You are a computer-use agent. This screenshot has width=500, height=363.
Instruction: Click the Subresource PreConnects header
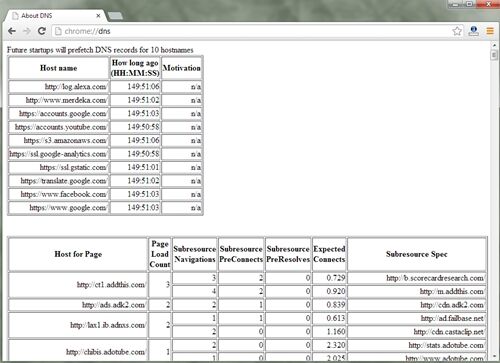241,254
